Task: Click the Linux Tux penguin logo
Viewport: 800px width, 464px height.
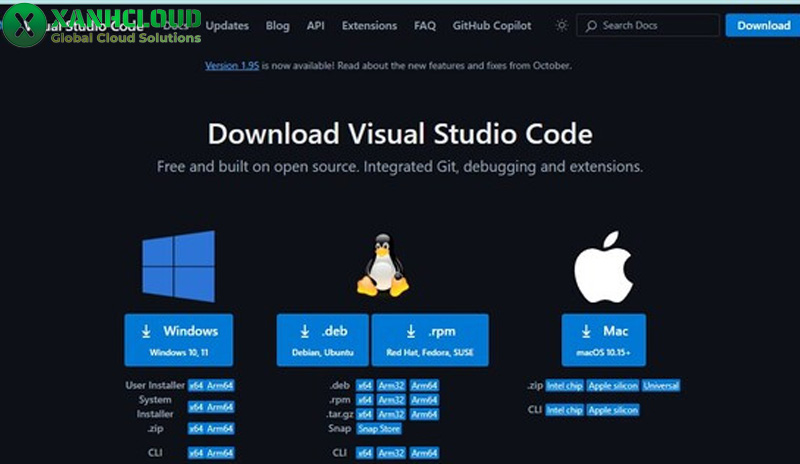Action: 383,265
